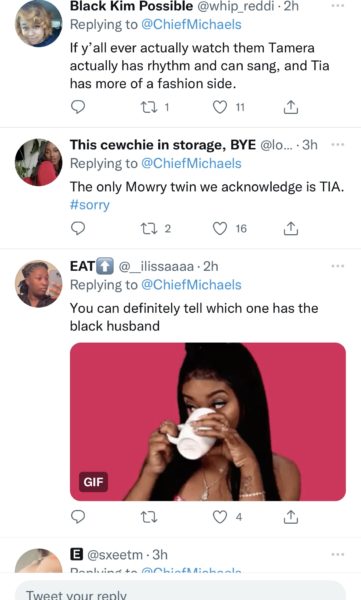
Task: Open more options for _ilissaaaa tweet
Action: [x=337, y=266]
